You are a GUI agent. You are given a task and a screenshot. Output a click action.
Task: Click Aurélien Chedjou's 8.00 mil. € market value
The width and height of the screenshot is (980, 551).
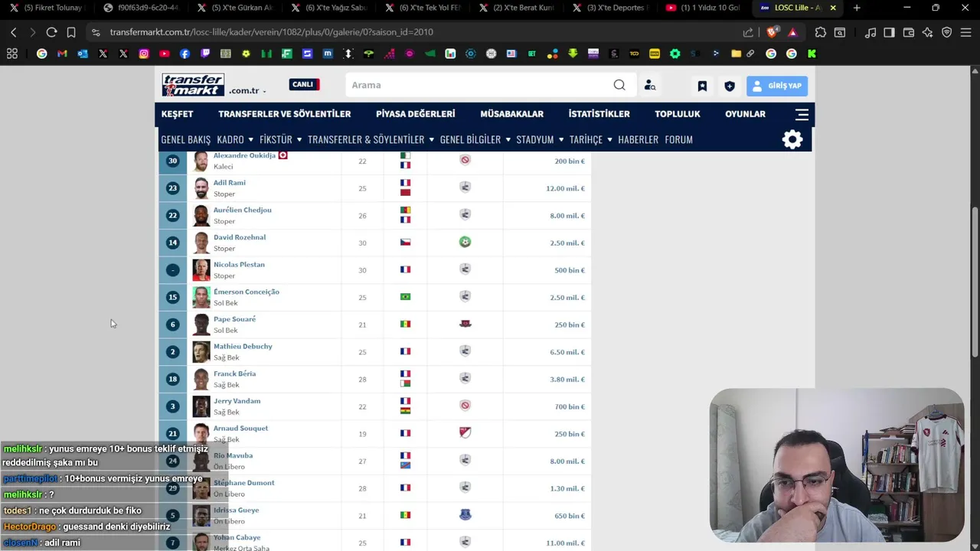pyautogui.click(x=567, y=216)
